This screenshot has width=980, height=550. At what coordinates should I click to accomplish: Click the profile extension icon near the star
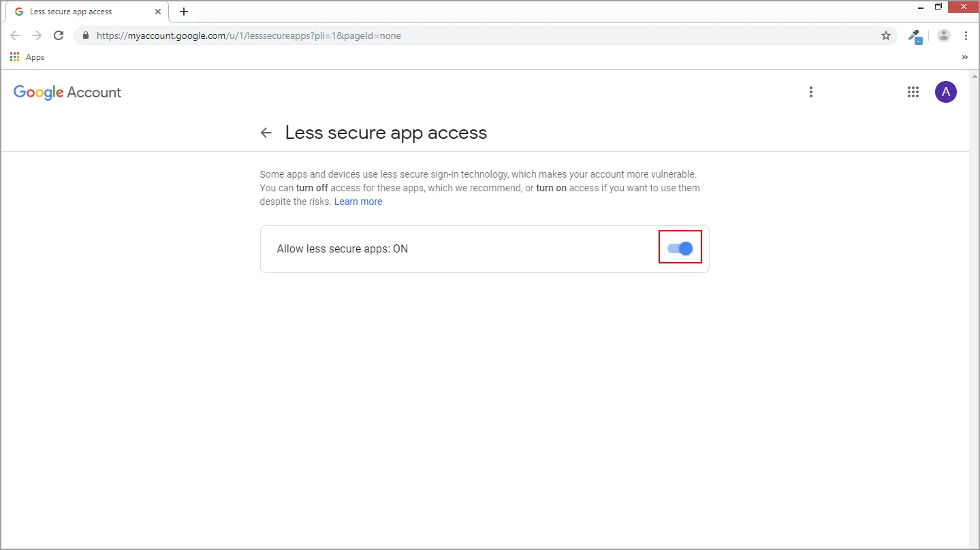[x=915, y=35]
